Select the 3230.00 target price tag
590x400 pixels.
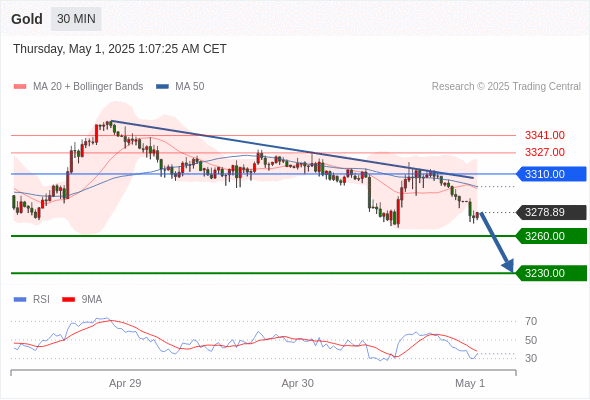[x=551, y=273]
